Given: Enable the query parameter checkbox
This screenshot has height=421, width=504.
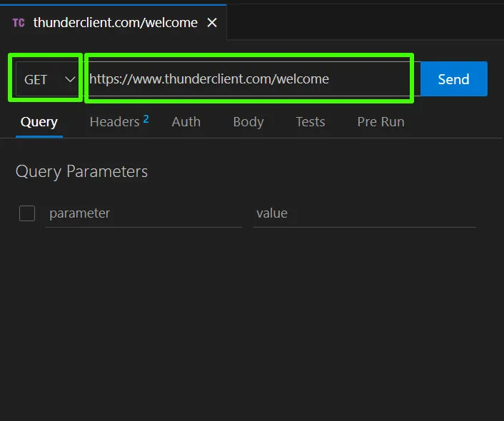Looking at the screenshot, I should click(x=27, y=213).
